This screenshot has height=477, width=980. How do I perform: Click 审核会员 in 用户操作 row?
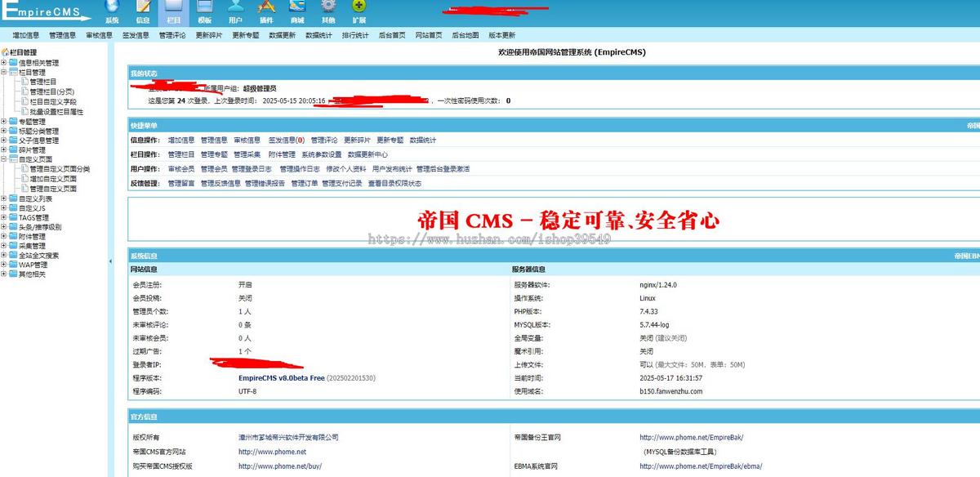click(181, 169)
